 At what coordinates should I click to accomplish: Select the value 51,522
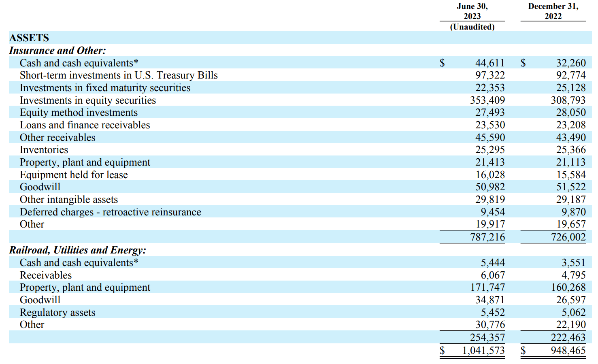tap(571, 187)
